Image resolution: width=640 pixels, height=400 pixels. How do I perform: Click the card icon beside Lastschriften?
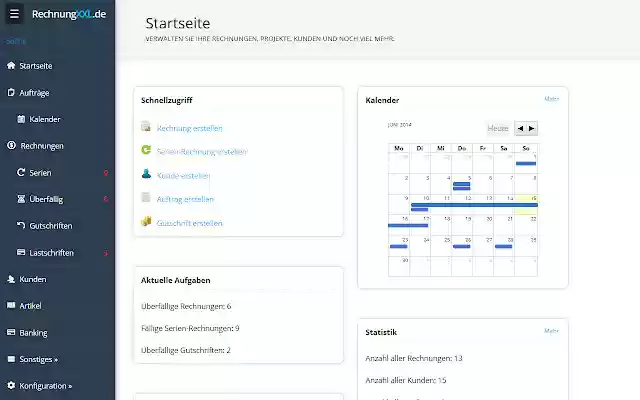click(x=21, y=252)
